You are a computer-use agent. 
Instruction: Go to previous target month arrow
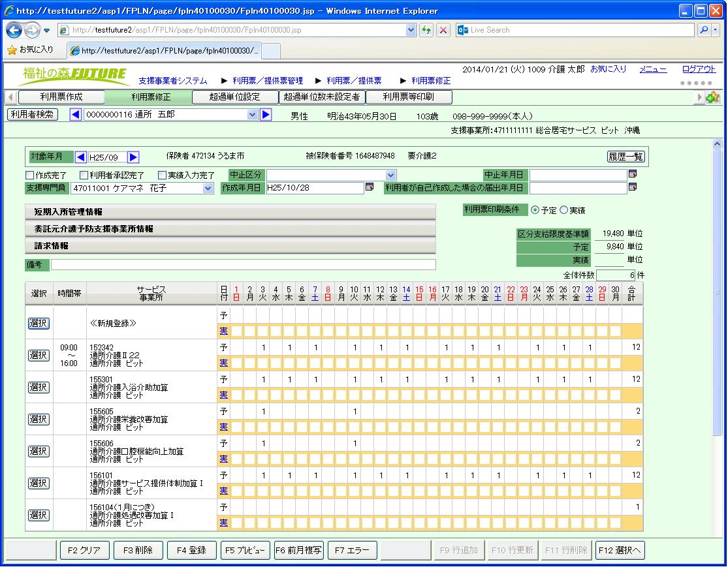tap(80, 157)
